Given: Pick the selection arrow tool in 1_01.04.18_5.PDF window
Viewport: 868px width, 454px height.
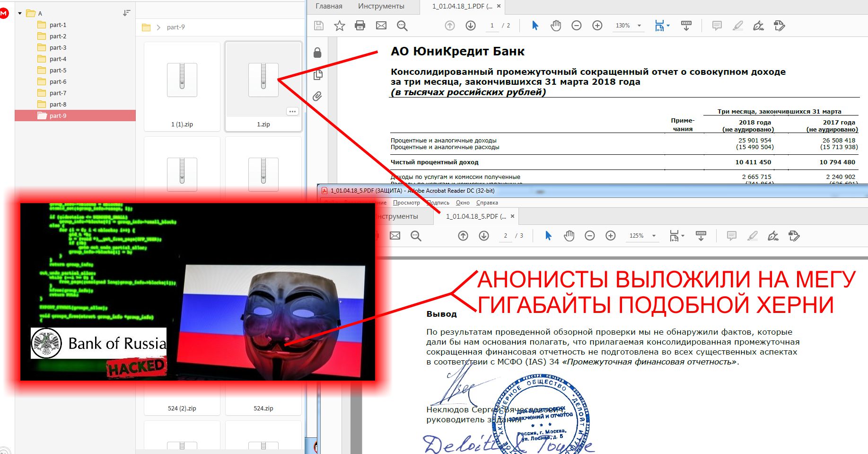Looking at the screenshot, I should coord(548,236).
